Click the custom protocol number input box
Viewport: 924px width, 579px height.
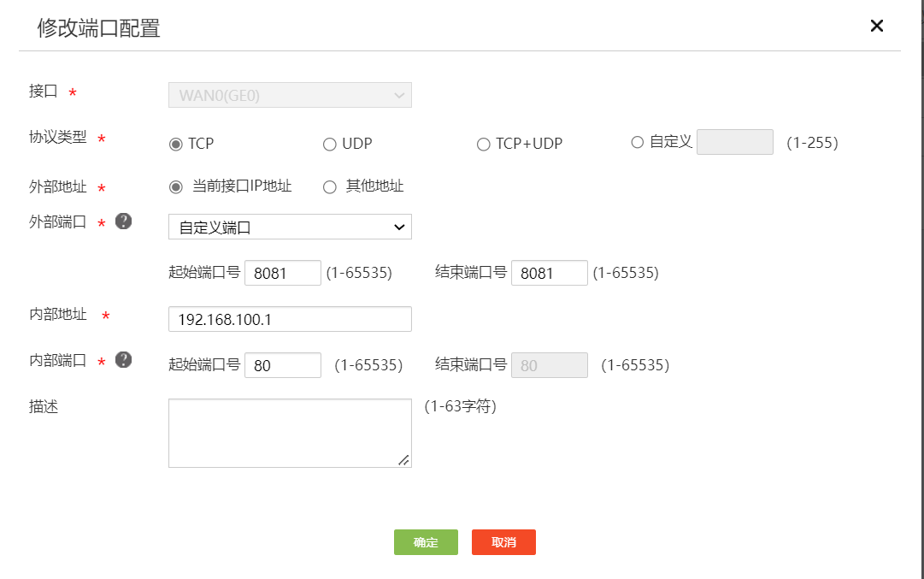(734, 142)
